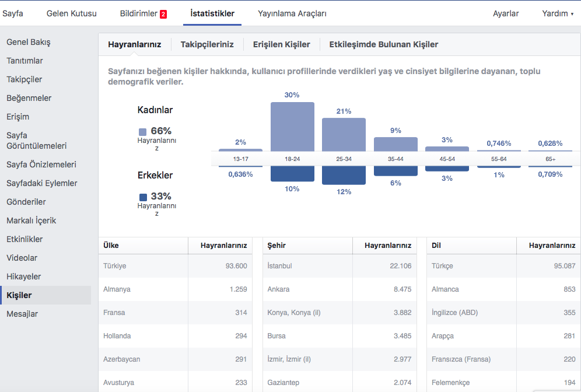Open Ayarlar settings
The image size is (581, 392).
506,13
